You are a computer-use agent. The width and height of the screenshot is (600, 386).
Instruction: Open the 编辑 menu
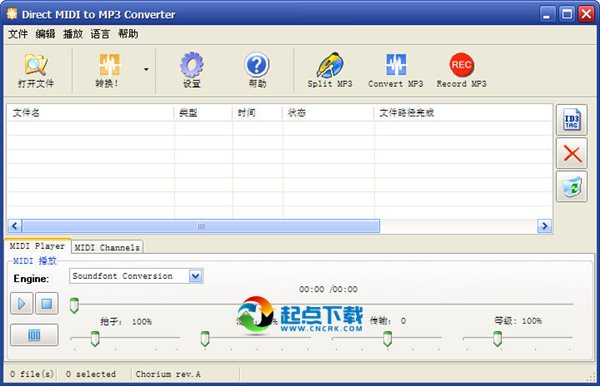coord(46,34)
